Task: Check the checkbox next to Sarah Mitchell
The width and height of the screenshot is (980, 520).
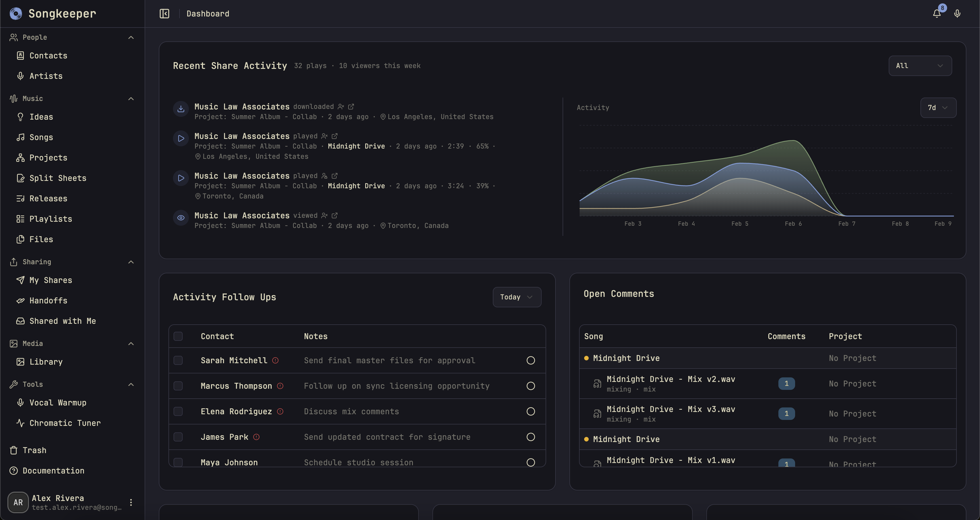Action: click(178, 360)
